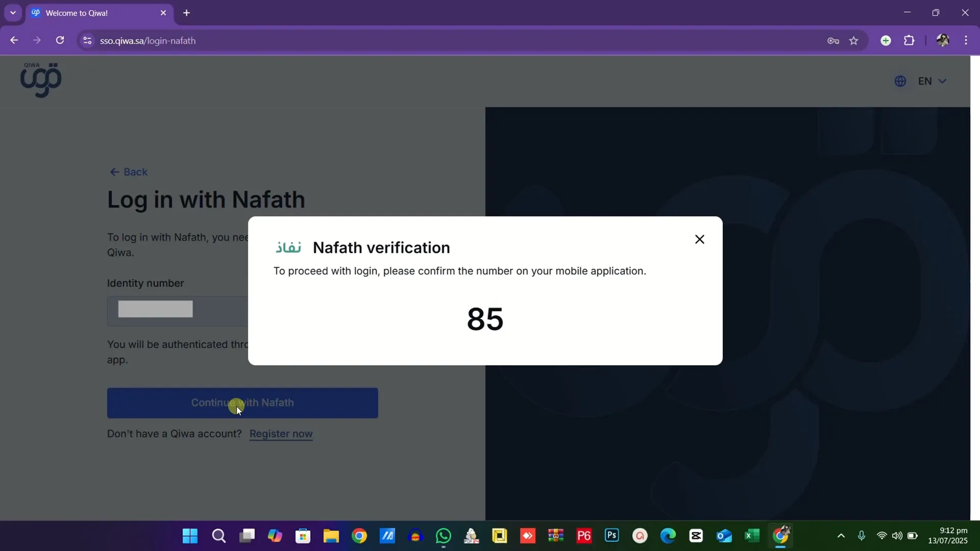Image resolution: width=980 pixels, height=551 pixels.
Task: Click the green extension icon in toolbar
Action: pos(886,40)
